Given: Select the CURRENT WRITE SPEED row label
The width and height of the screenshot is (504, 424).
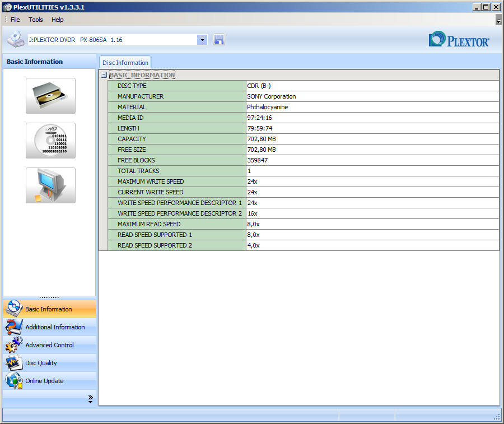Looking at the screenshot, I should [177, 192].
